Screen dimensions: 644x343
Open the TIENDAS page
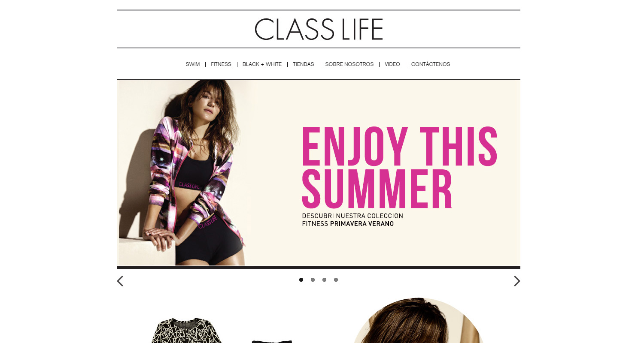tap(304, 64)
